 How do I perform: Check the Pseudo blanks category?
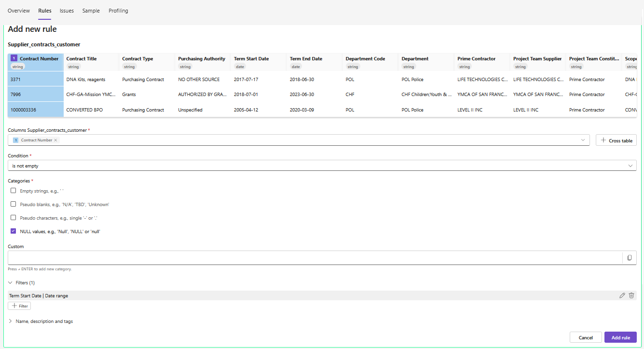pyautogui.click(x=14, y=204)
